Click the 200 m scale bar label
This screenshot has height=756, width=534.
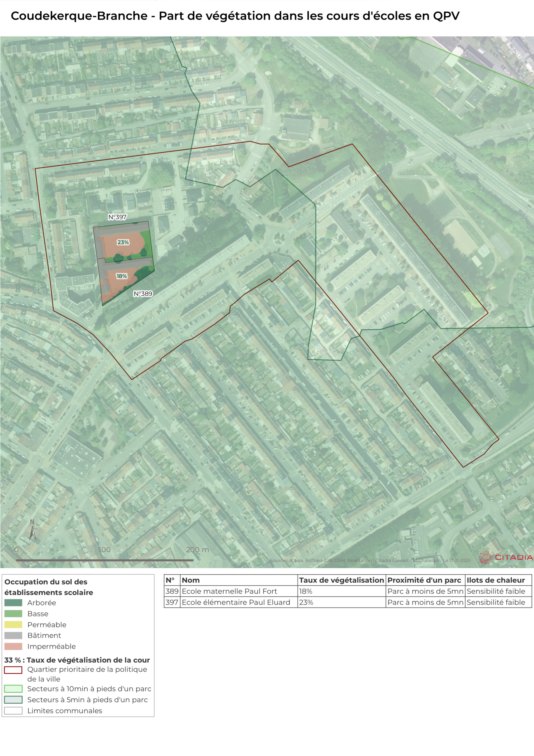coord(197,549)
